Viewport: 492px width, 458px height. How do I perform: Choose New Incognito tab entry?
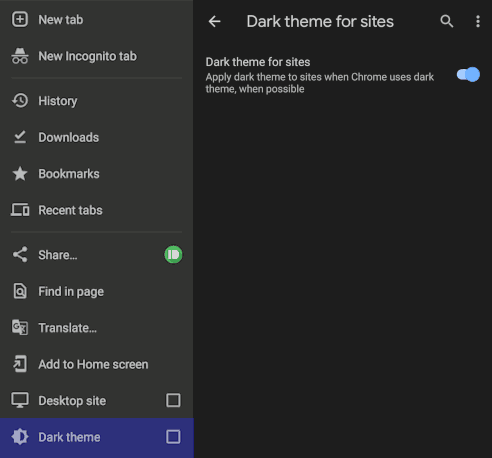[x=97, y=56]
